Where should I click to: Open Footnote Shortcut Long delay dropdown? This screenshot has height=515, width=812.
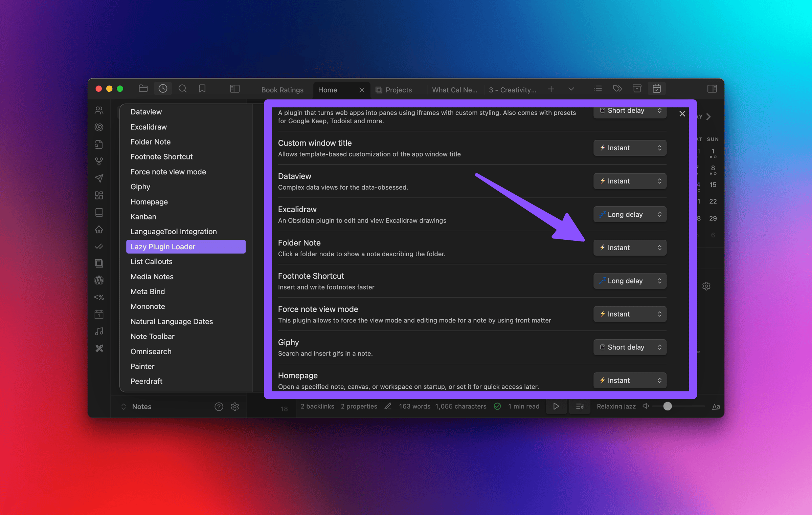coord(630,281)
